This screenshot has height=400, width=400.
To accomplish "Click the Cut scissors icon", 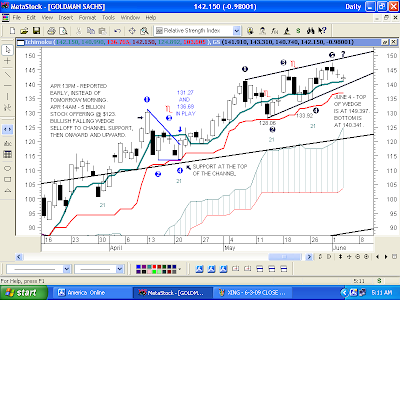I will click(x=79, y=31).
